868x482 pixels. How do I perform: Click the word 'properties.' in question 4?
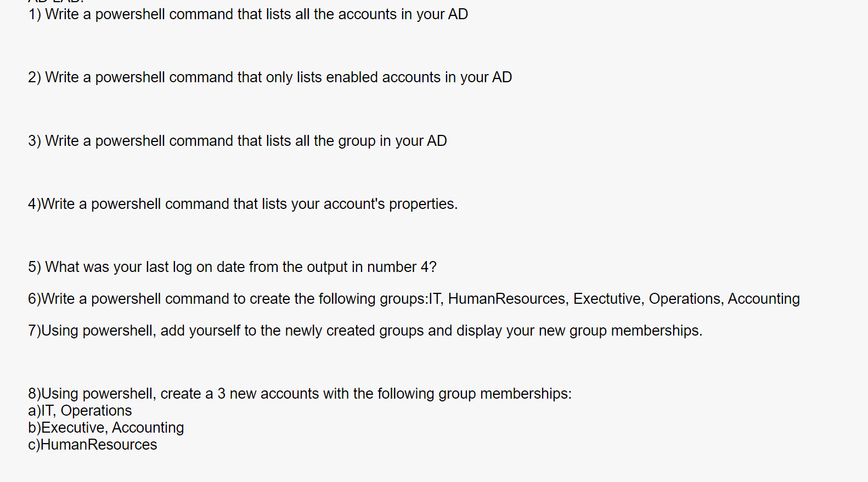point(424,205)
